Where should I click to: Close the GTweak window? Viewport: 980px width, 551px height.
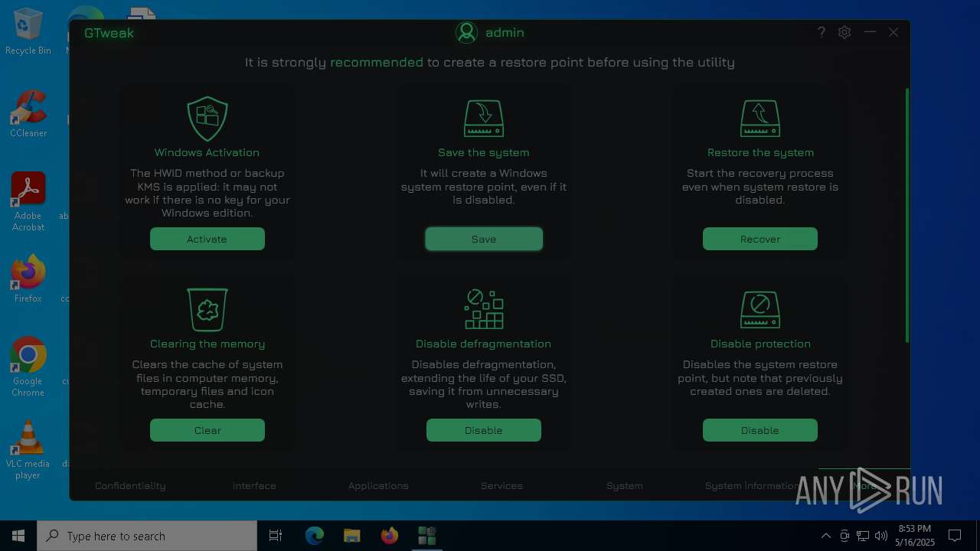pos(893,32)
